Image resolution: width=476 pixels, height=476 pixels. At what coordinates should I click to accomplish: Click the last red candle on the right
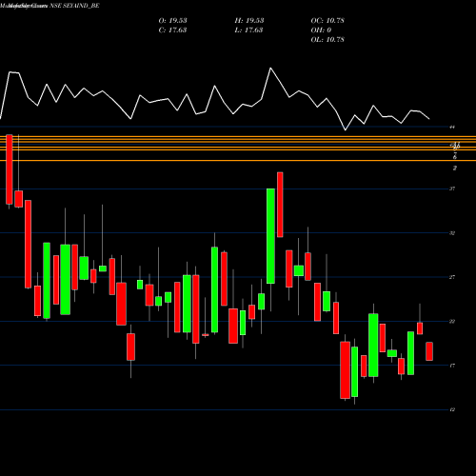[429, 351]
